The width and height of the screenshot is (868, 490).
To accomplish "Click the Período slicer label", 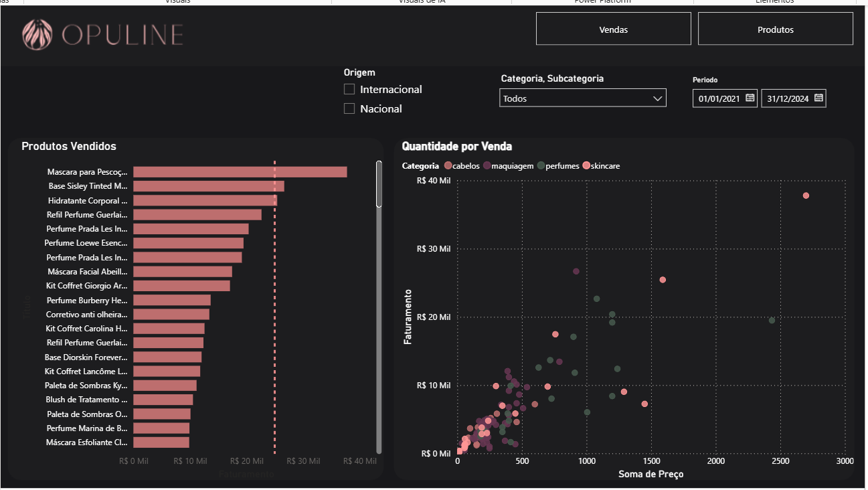I will [x=705, y=80].
